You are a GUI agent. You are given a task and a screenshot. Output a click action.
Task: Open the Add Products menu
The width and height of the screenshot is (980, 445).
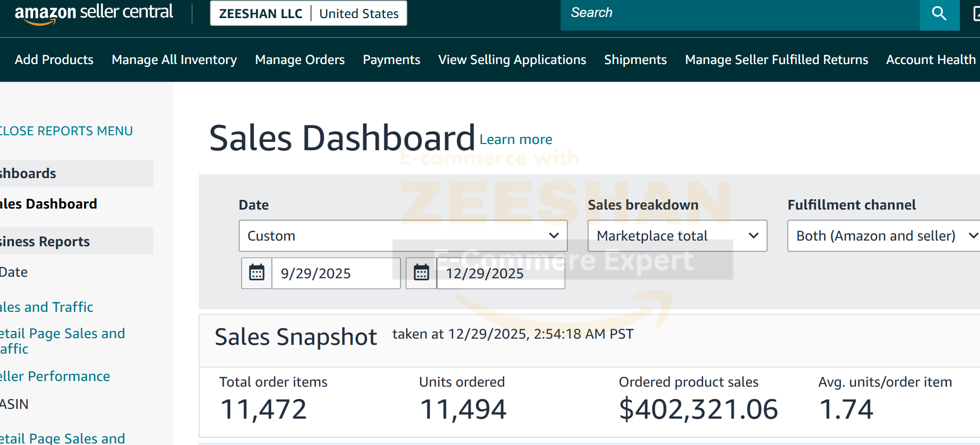[x=54, y=60]
